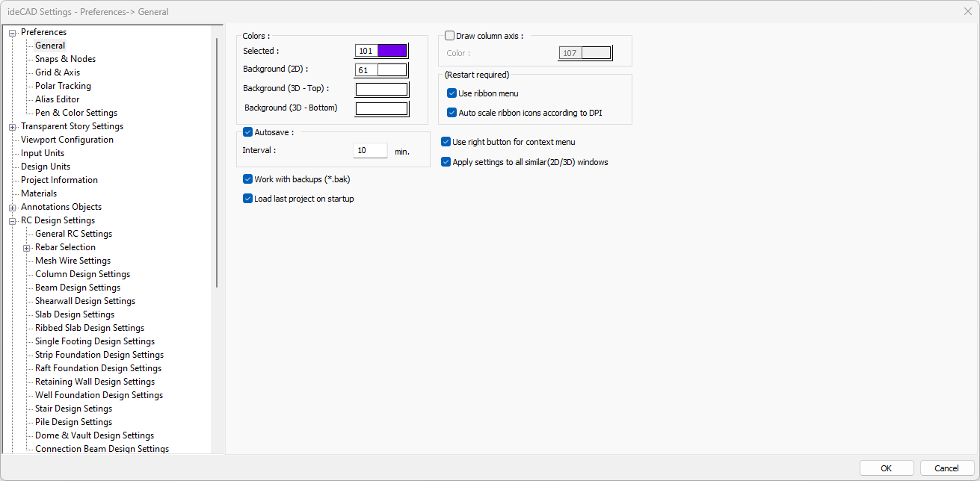Open Retaining Wall Design Settings

pyautogui.click(x=95, y=382)
